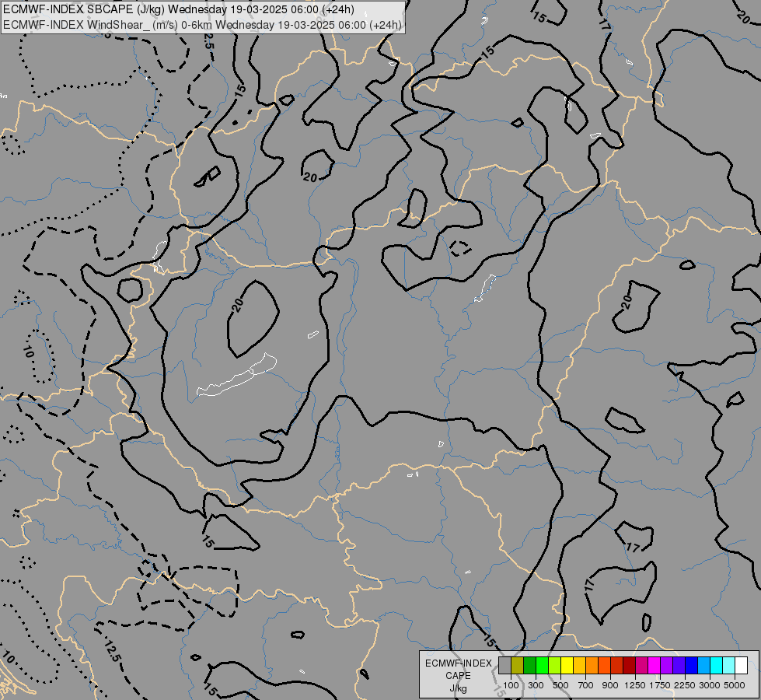Click the '2250' legend value
Viewport: 761px width, 700px height.
685,685
